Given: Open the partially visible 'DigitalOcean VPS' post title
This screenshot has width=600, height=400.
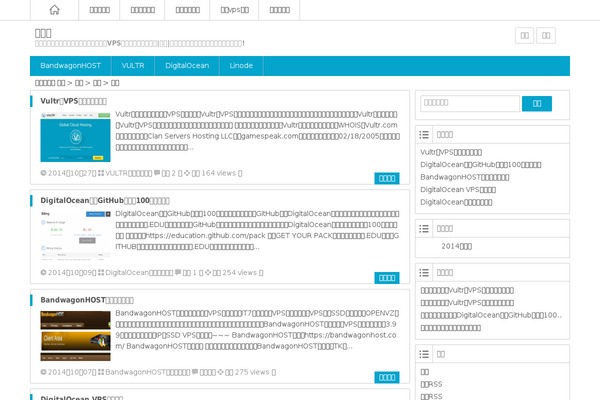Looking at the screenshot, I should 82,397.
